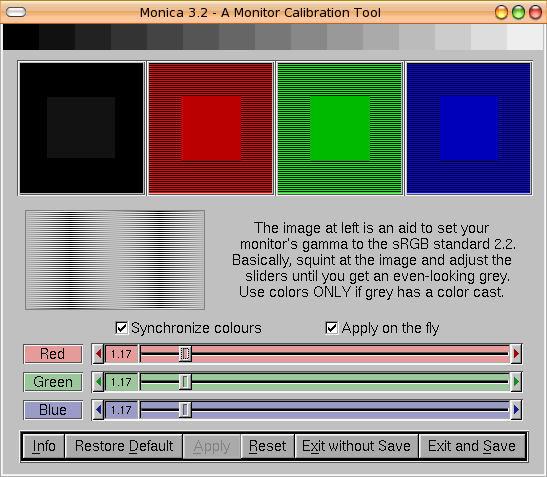The height and width of the screenshot is (477, 547).
Task: Close Monica using red title bar button
Action: pyautogui.click(x=535, y=13)
